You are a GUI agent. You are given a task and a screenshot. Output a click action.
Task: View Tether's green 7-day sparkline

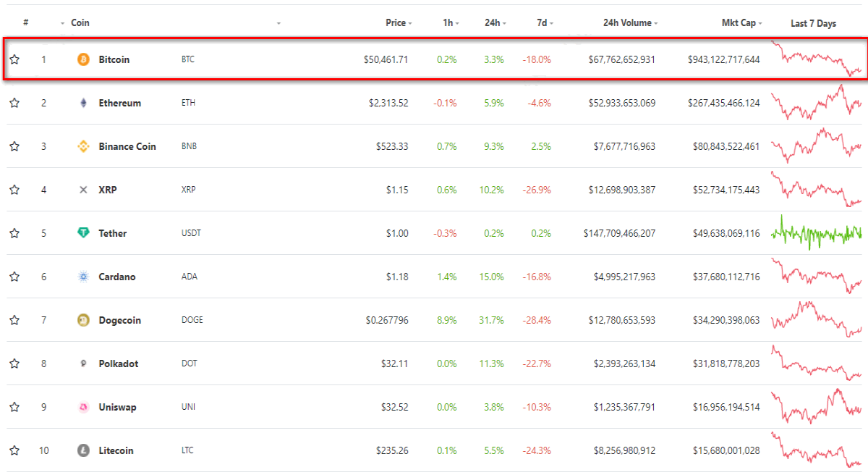click(817, 233)
